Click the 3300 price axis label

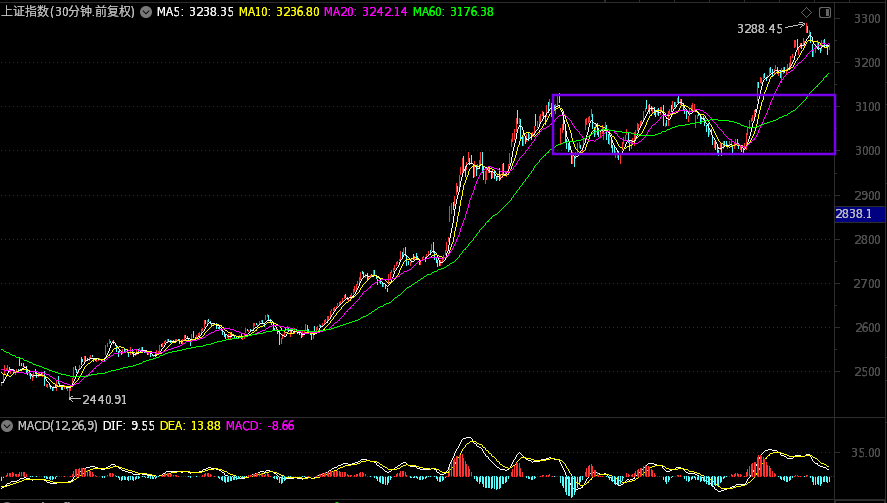867,19
